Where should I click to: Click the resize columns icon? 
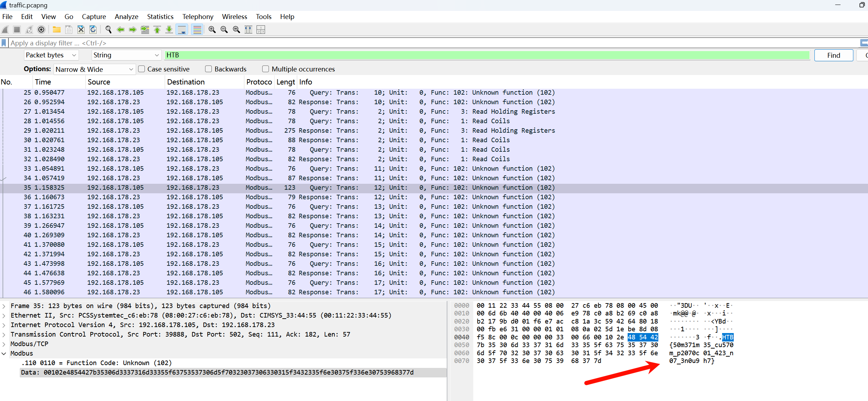coord(248,30)
